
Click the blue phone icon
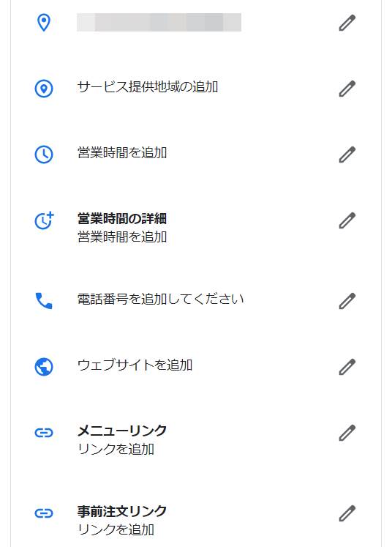tap(44, 301)
